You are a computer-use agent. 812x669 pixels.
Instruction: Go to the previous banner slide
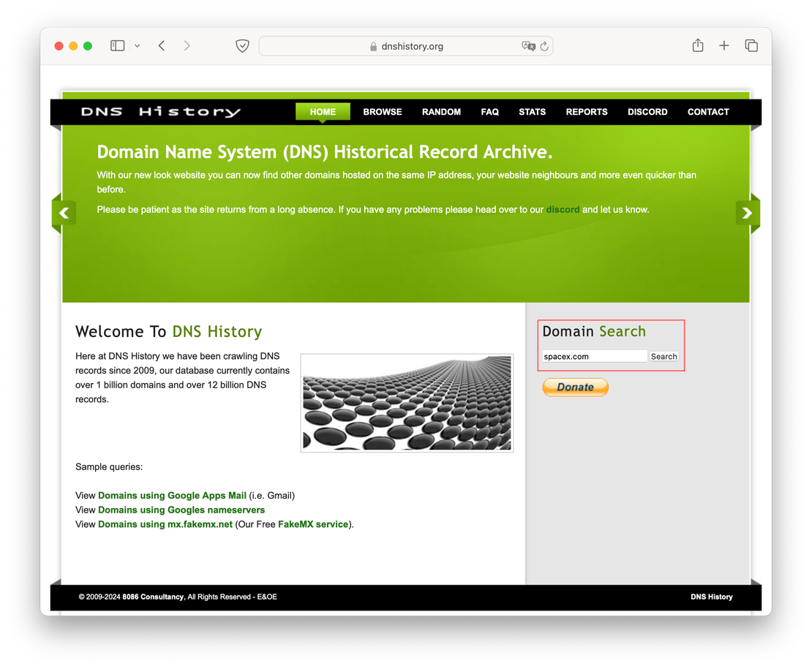coord(64,213)
